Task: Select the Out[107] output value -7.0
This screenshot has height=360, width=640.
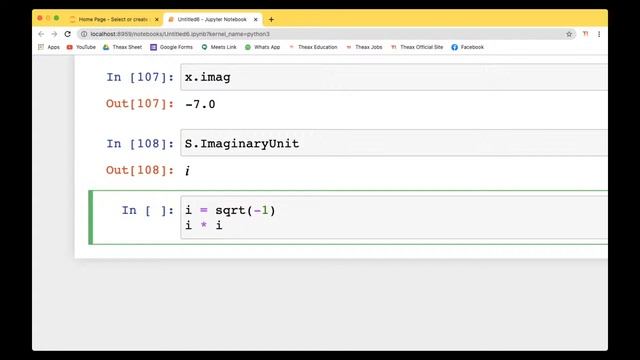Action: click(x=200, y=104)
